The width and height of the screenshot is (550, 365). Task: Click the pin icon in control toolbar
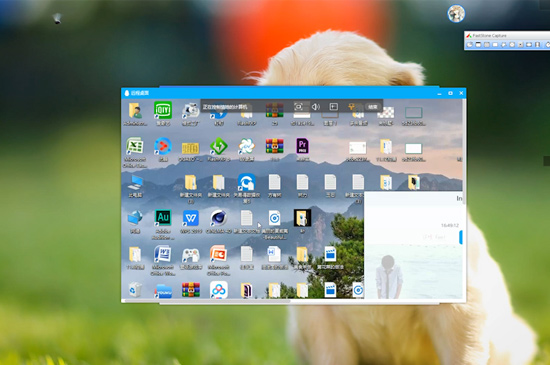click(x=351, y=107)
